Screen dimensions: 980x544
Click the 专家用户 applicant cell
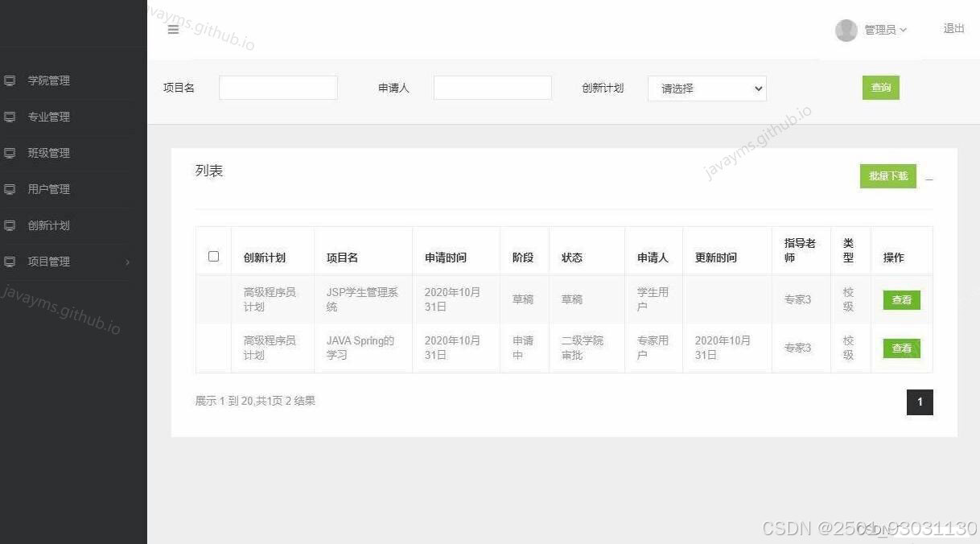click(x=653, y=348)
